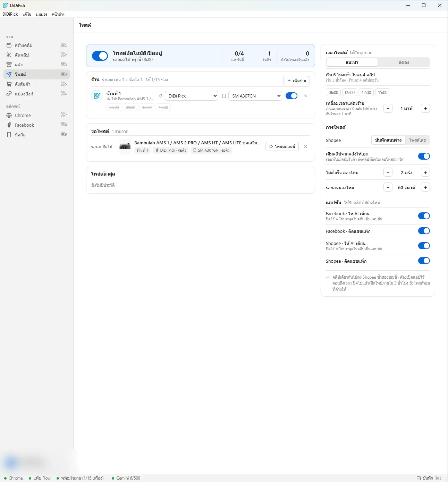Open the DiDi Pick page dropdown

[x=192, y=96]
